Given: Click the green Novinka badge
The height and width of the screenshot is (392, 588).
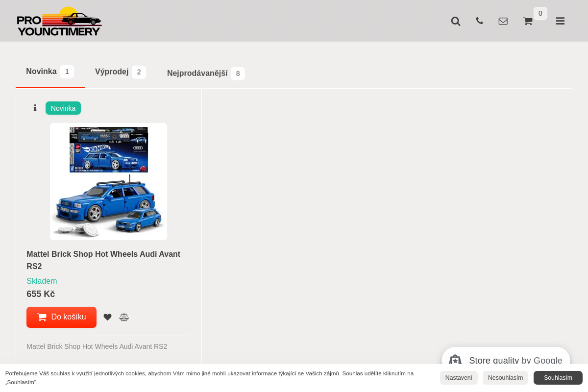Looking at the screenshot, I should 63,108.
